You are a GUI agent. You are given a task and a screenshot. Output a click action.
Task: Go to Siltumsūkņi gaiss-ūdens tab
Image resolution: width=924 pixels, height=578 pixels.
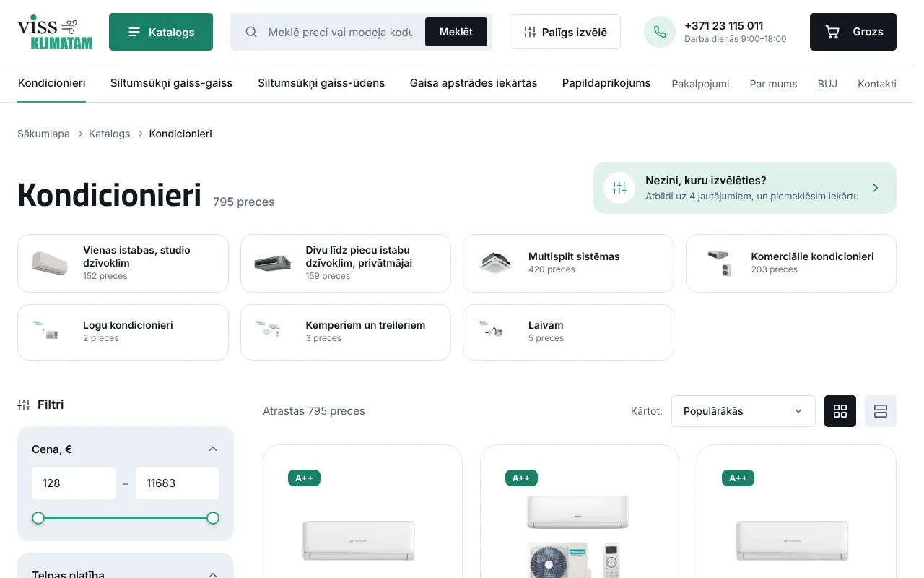pyautogui.click(x=321, y=83)
